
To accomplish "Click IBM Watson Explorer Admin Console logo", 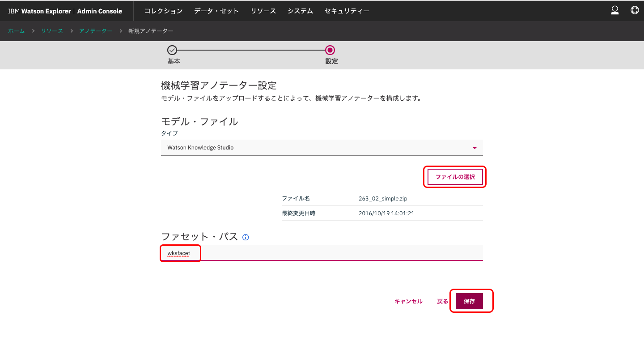I will 65,11.
